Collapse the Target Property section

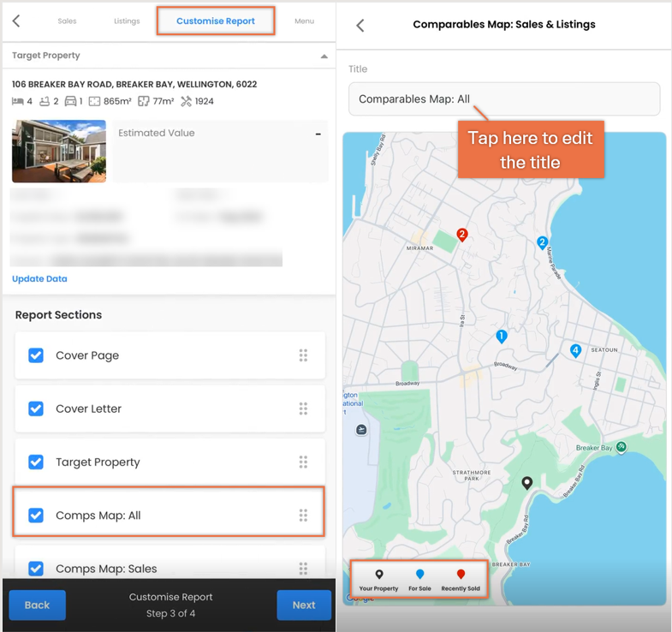pos(324,57)
